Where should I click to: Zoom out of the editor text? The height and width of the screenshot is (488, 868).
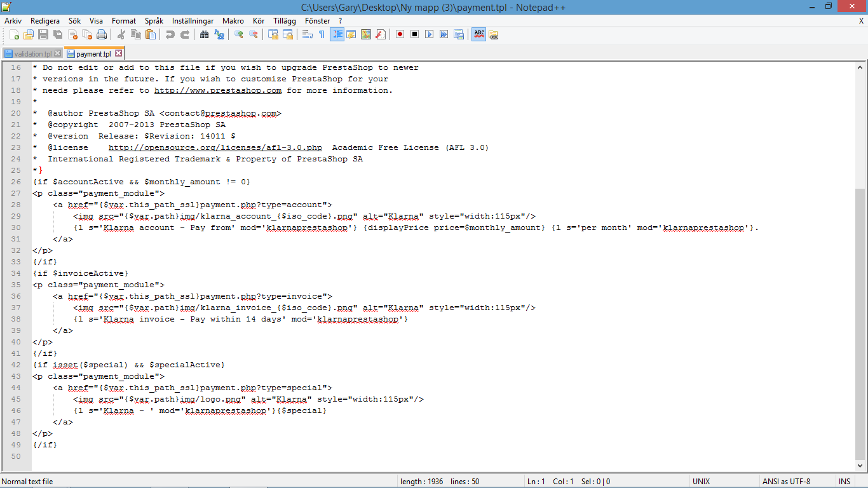254,34
